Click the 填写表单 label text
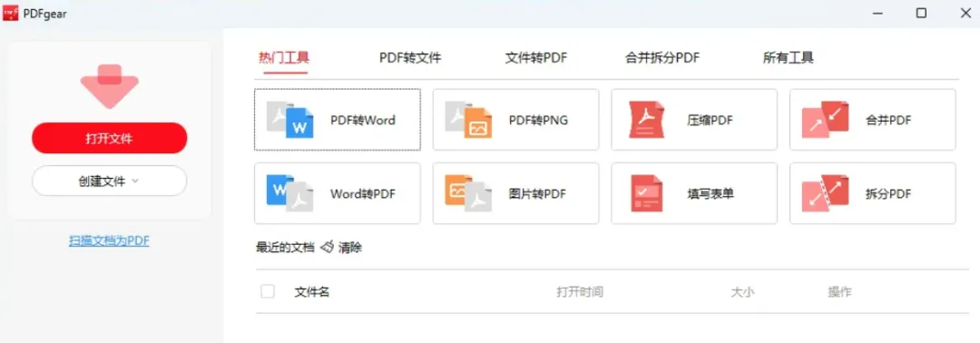This screenshot has height=343, width=980. point(710,193)
